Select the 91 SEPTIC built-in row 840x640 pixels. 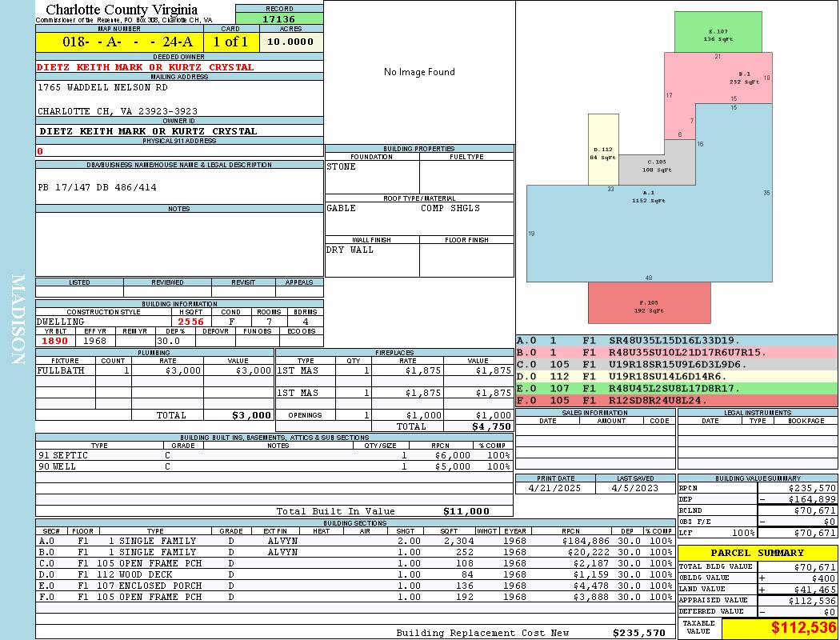click(274, 455)
